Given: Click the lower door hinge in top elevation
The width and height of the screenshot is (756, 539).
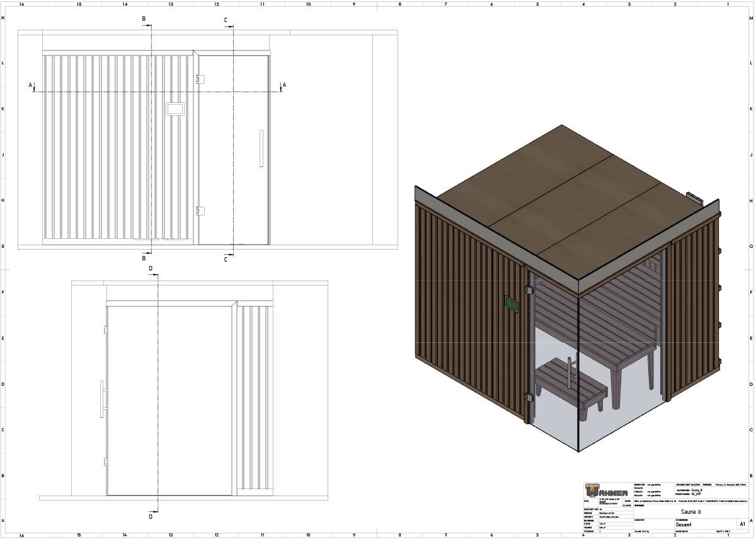Looking at the screenshot, I should coord(200,211).
